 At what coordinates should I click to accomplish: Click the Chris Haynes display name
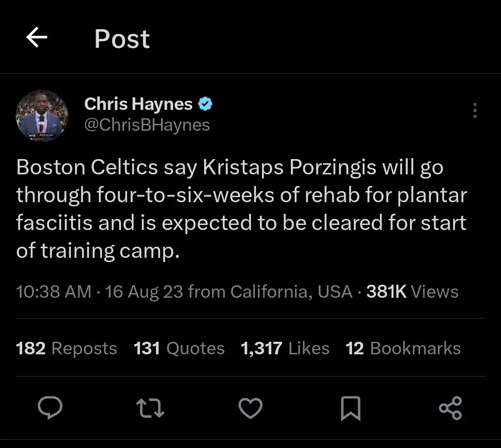pyautogui.click(x=138, y=104)
